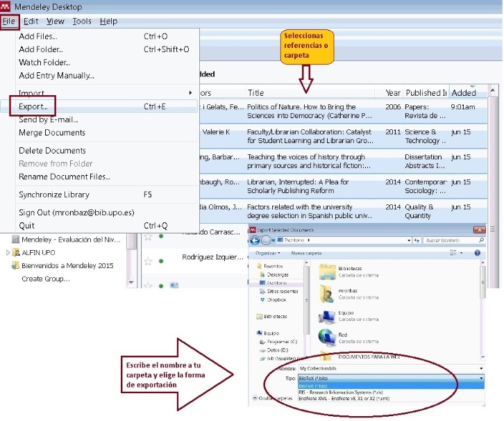Open Red network folder icon
Viewport: 504px width, 421px height.
327,338
